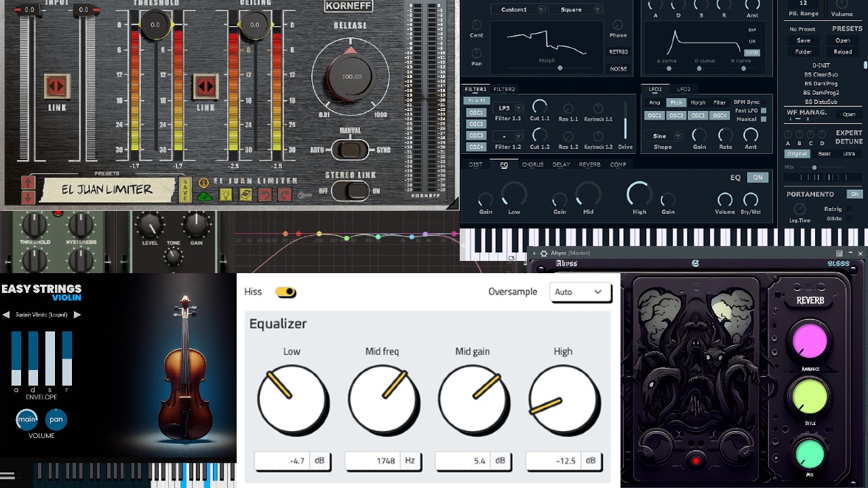The height and width of the screenshot is (488, 868).
Task: Click the preset Reload button
Action: click(x=843, y=52)
